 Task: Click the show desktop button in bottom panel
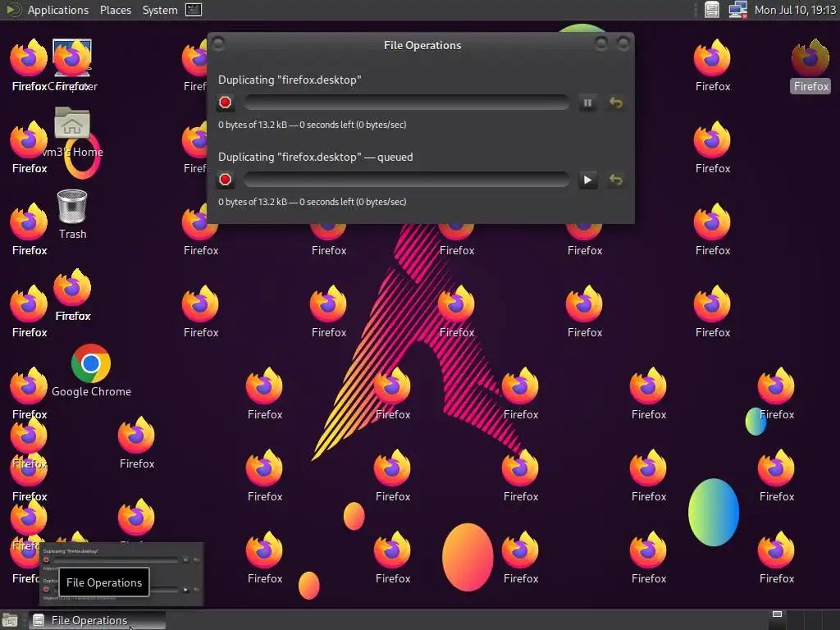pyautogui.click(x=10, y=620)
